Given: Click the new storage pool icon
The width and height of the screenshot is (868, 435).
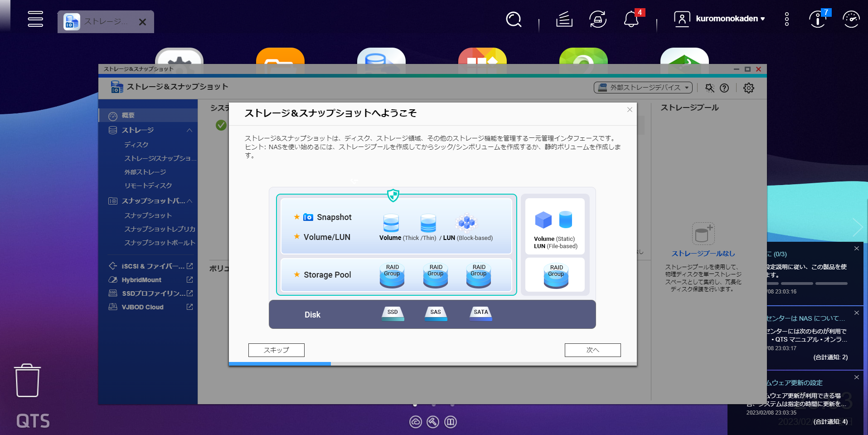Looking at the screenshot, I should (x=703, y=234).
